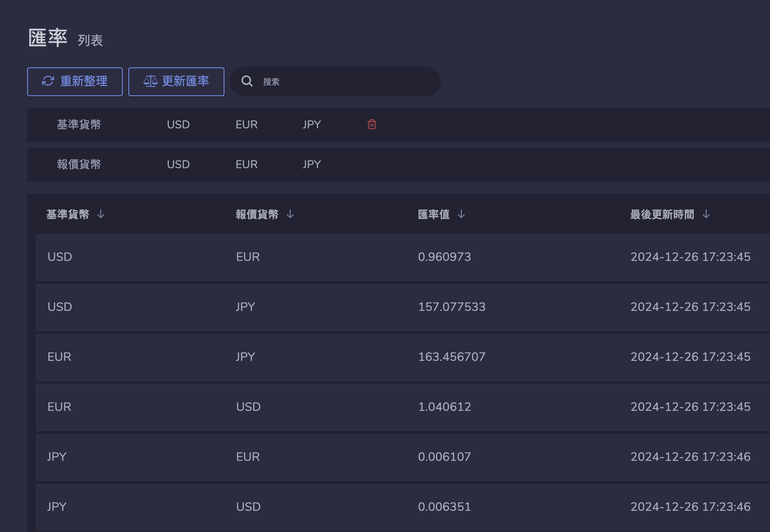Toggle JPY in 基準貨幣 filter row
Image resolution: width=770 pixels, height=532 pixels.
[312, 125]
